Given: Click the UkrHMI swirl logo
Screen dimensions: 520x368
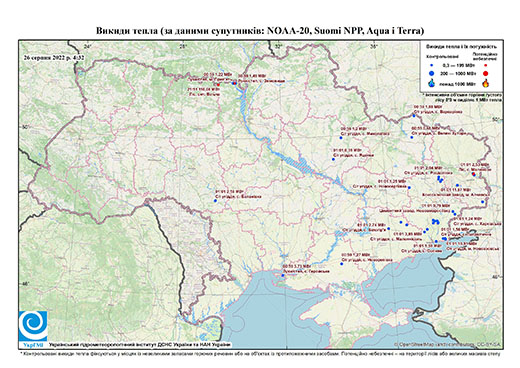Looking at the screenshot, I should point(33,326).
